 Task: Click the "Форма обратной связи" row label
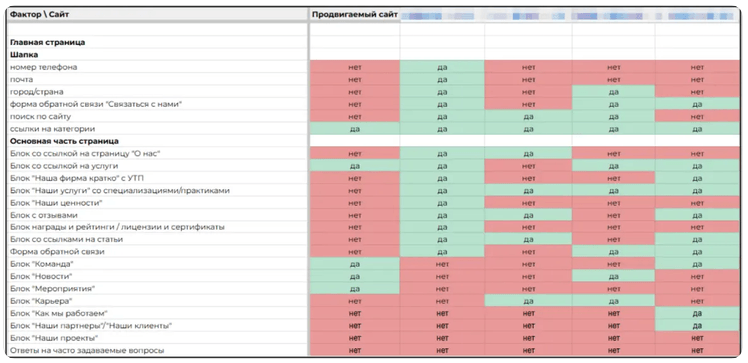tap(57, 251)
